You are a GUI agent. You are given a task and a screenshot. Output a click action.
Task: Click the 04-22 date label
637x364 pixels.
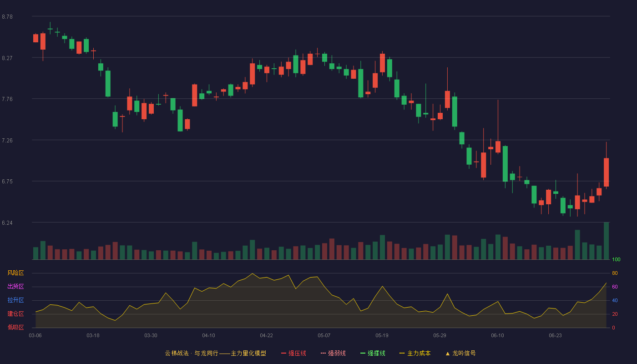click(x=266, y=335)
